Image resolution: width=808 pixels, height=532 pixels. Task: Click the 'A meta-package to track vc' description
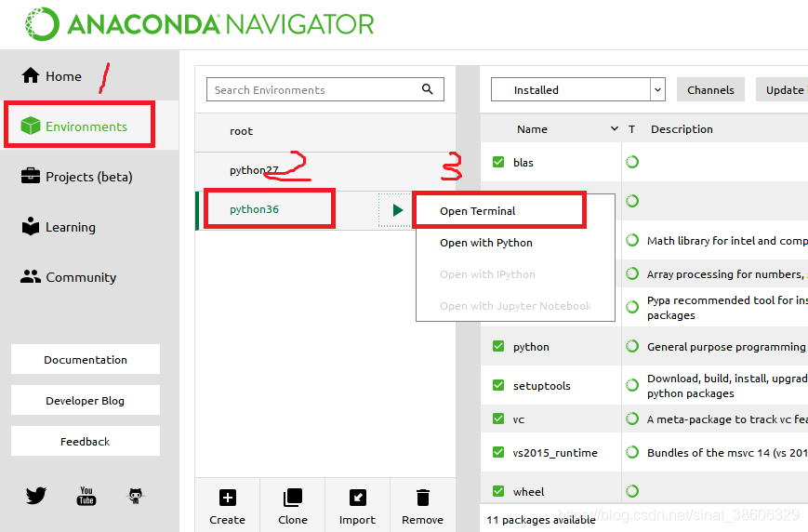pos(727,419)
